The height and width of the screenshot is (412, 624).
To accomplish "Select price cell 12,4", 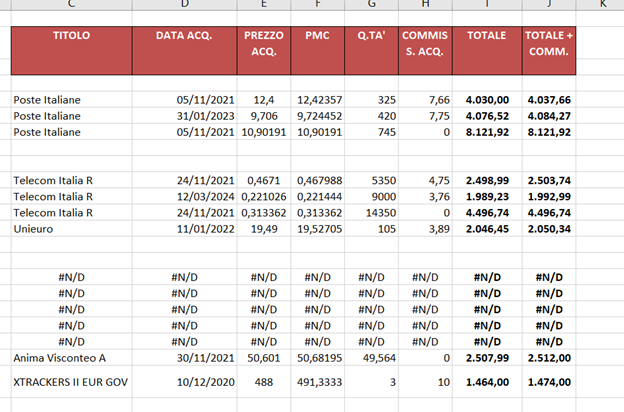I will coord(264,100).
